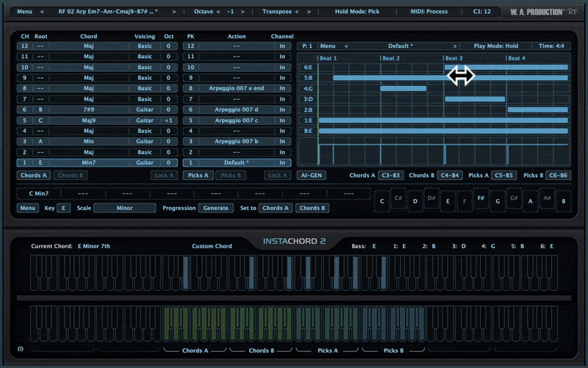Image resolution: width=588 pixels, height=368 pixels.
Task: Open the Voicing dropdown for row 5
Action: click(x=145, y=120)
